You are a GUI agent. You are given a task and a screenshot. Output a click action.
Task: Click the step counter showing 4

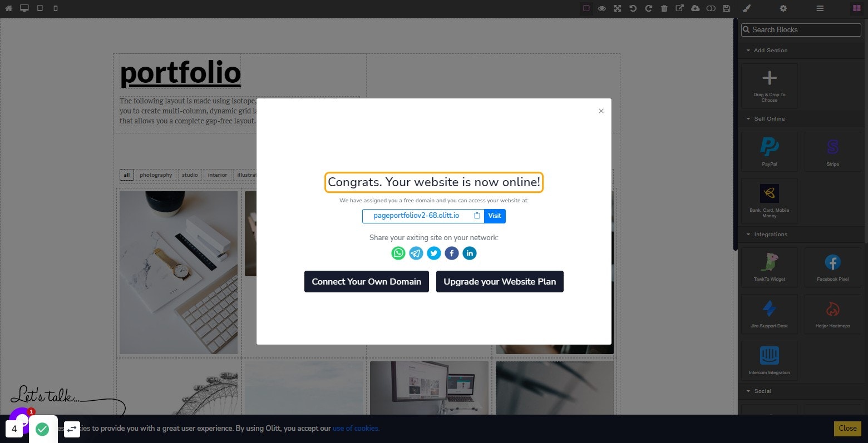point(14,429)
